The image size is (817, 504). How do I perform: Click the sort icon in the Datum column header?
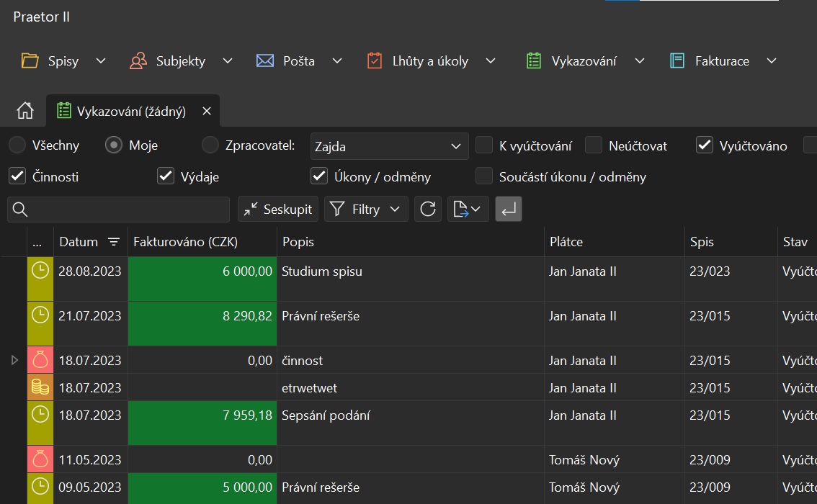(x=114, y=242)
